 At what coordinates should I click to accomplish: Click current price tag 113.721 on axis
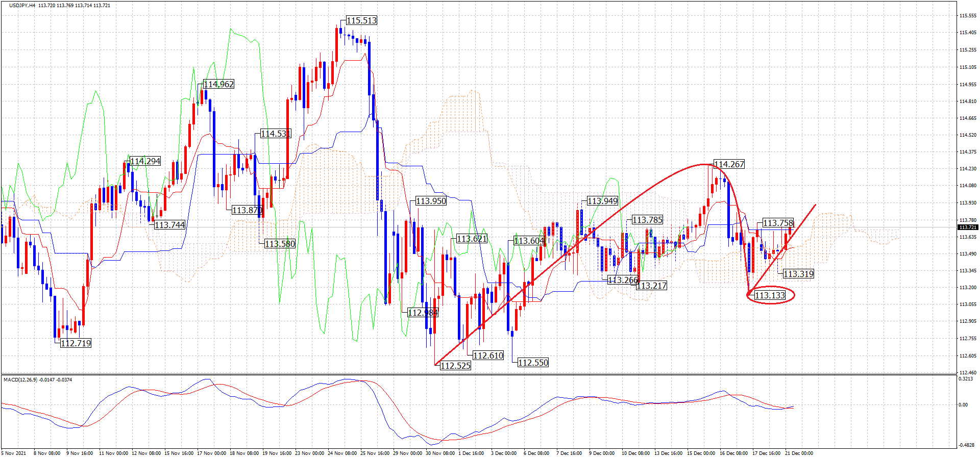[968, 227]
